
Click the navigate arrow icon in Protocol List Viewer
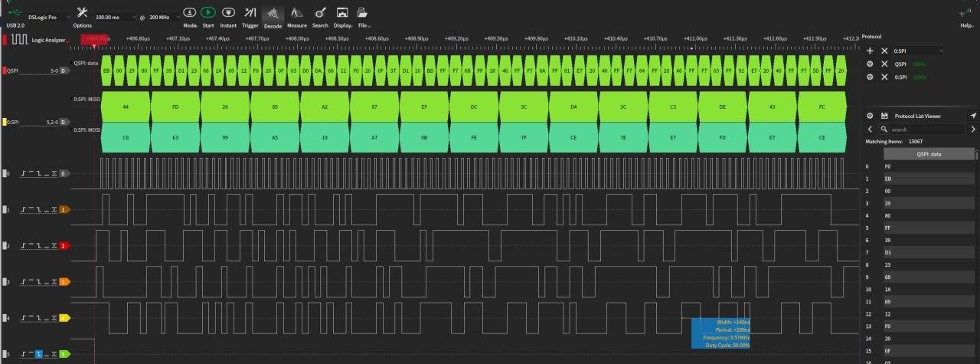(973, 116)
